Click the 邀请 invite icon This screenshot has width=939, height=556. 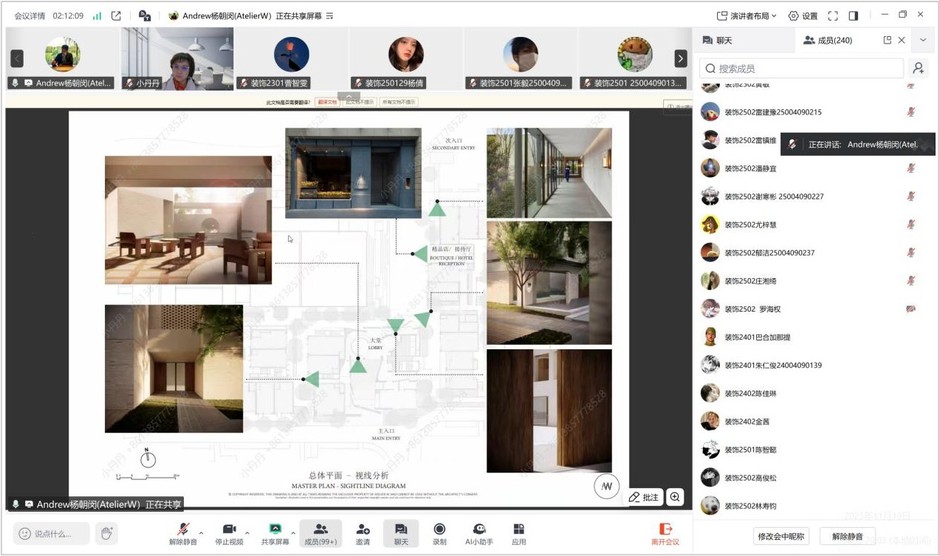click(x=362, y=529)
